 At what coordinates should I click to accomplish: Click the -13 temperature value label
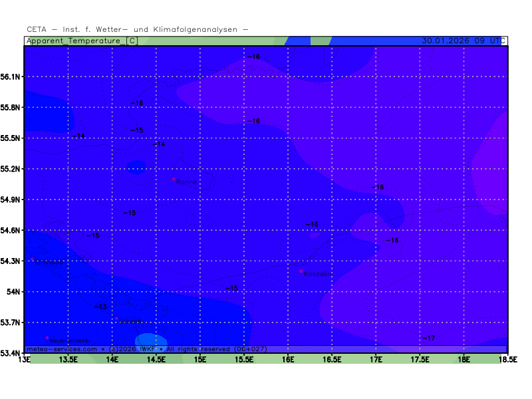(x=100, y=307)
